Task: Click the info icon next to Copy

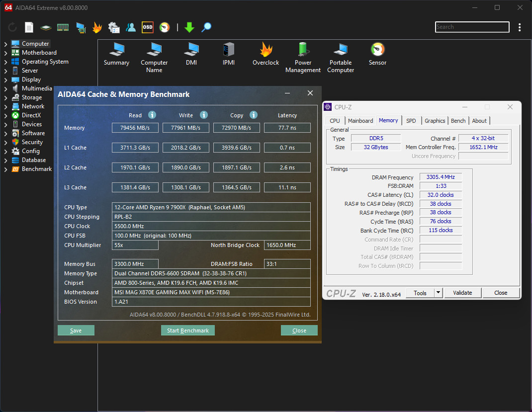Action: click(x=254, y=115)
